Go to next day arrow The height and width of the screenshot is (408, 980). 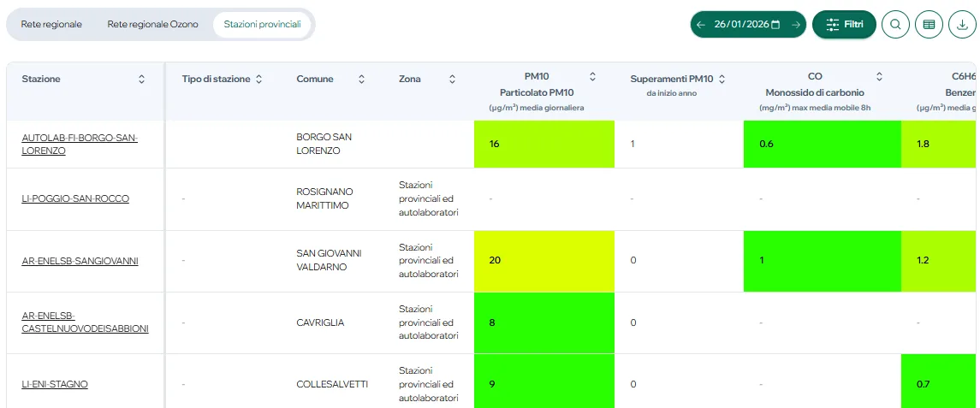[795, 25]
